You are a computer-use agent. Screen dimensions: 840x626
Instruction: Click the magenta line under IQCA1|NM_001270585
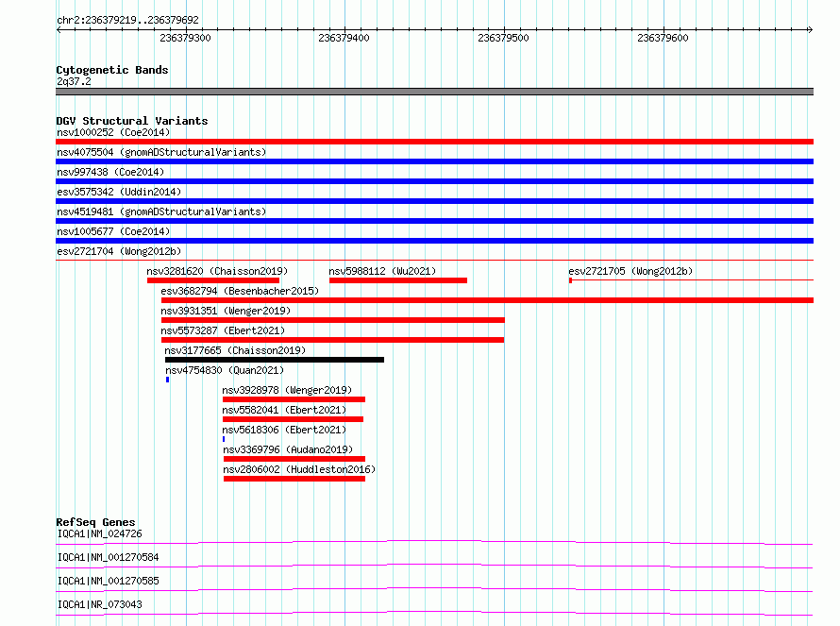pyautogui.click(x=434, y=589)
